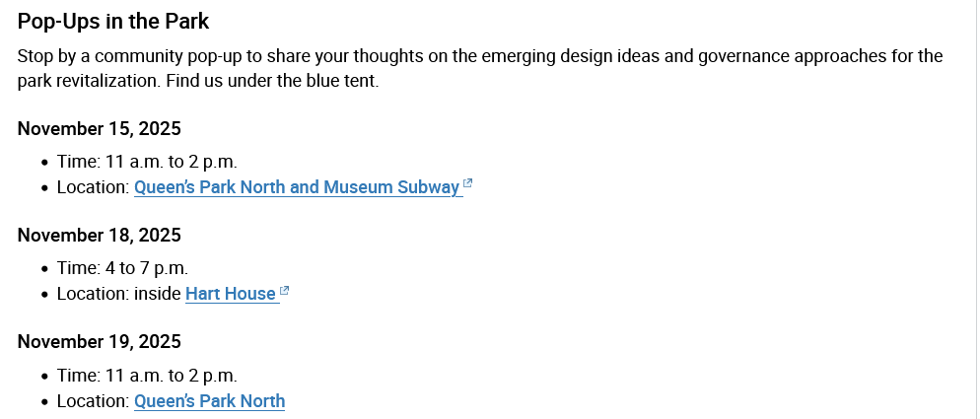This screenshot has width=980, height=419.
Task: Click the 'Location:' label under November 19
Action: click(93, 401)
